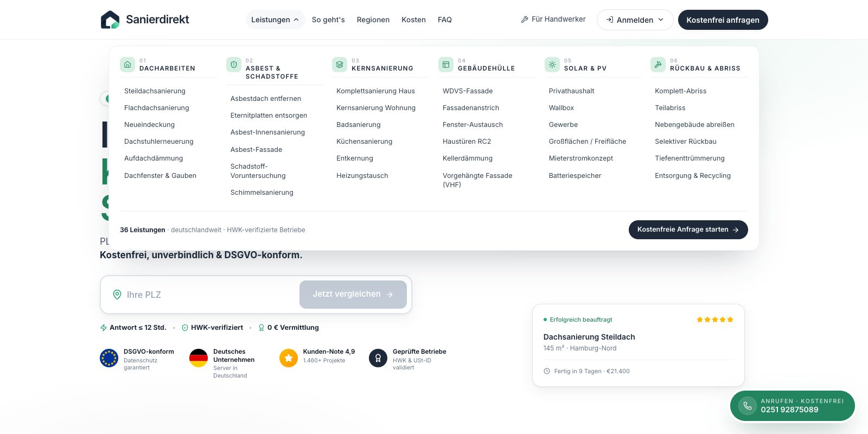Image resolution: width=868 pixels, height=434 pixels.
Task: Open FAQ in navigation
Action: coord(445,20)
